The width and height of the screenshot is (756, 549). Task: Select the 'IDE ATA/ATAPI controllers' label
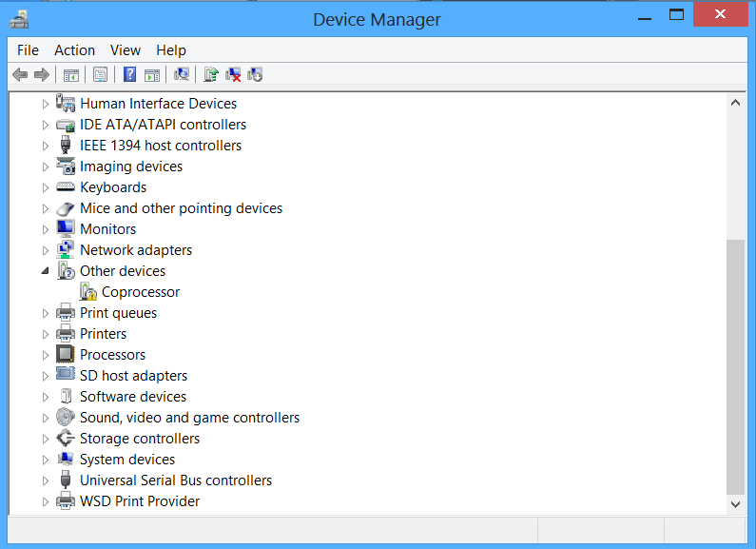pyautogui.click(x=163, y=125)
